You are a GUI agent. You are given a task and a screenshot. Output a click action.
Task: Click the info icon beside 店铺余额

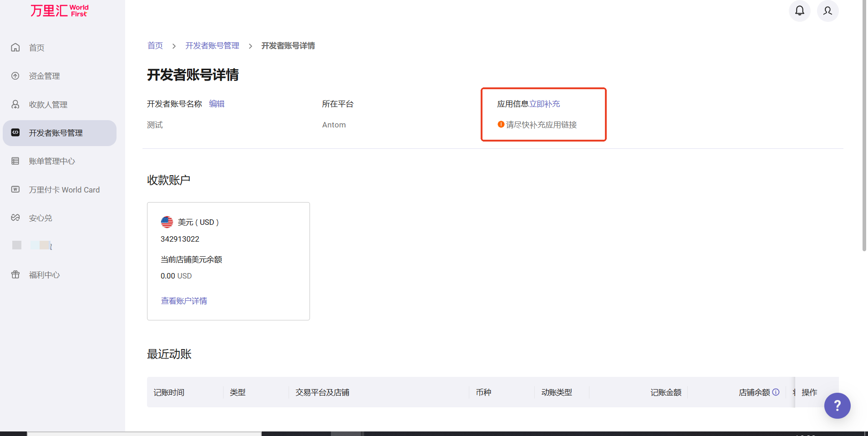pos(776,392)
